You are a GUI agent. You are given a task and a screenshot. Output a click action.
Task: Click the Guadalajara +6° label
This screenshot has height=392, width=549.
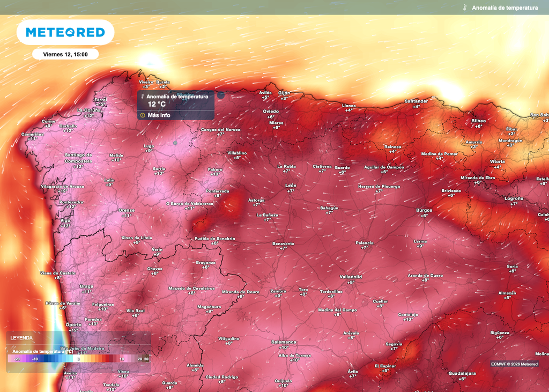click(x=462, y=376)
